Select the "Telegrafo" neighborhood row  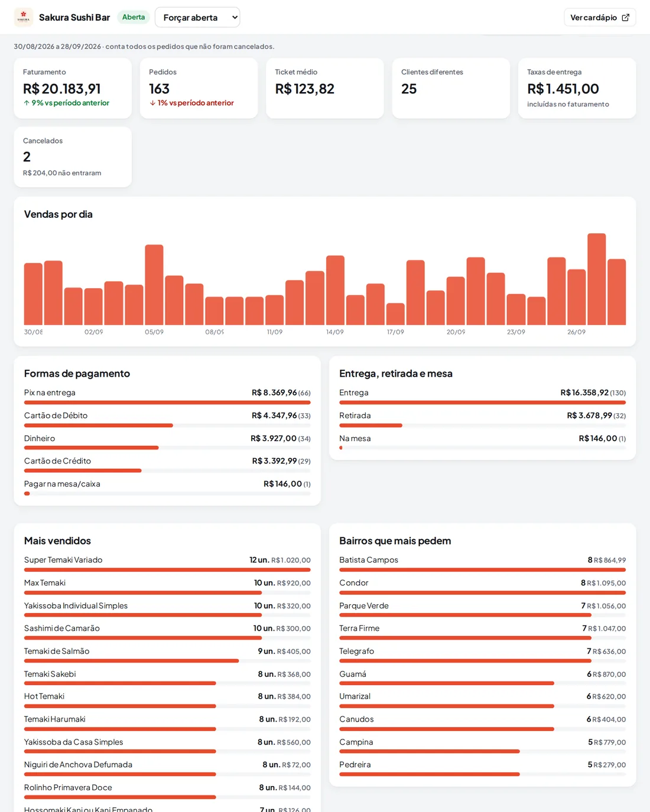point(482,654)
